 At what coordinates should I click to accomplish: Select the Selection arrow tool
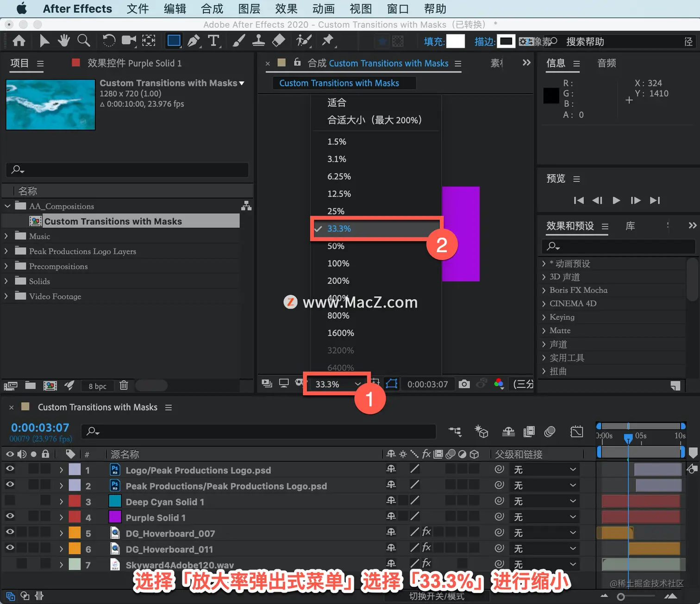44,41
